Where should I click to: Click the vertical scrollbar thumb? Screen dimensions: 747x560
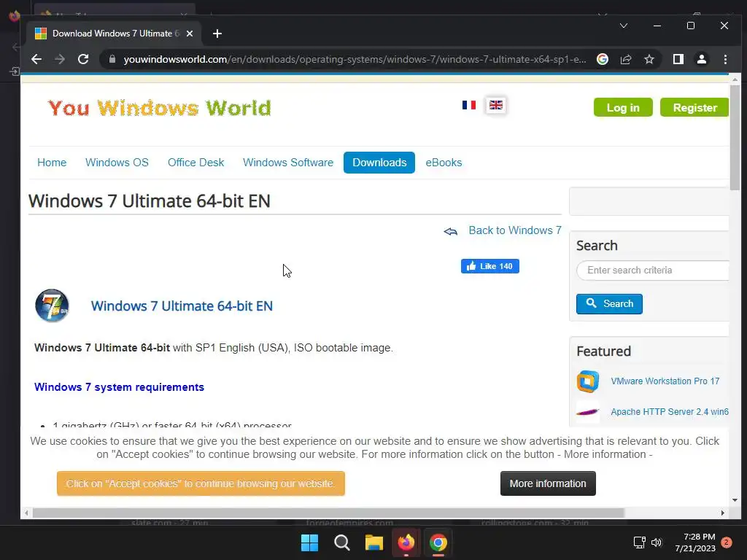735,138
